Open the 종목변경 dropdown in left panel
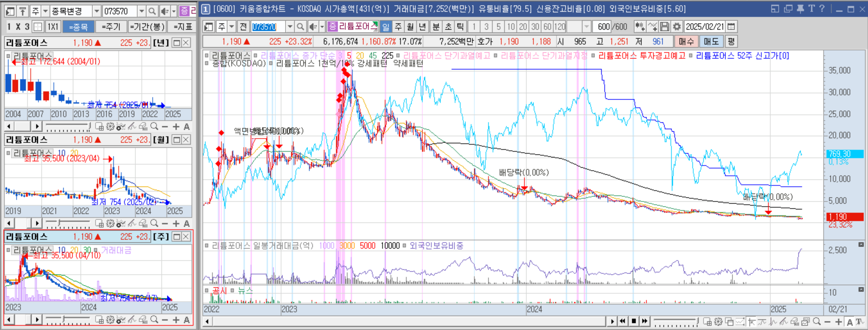 coord(97,11)
